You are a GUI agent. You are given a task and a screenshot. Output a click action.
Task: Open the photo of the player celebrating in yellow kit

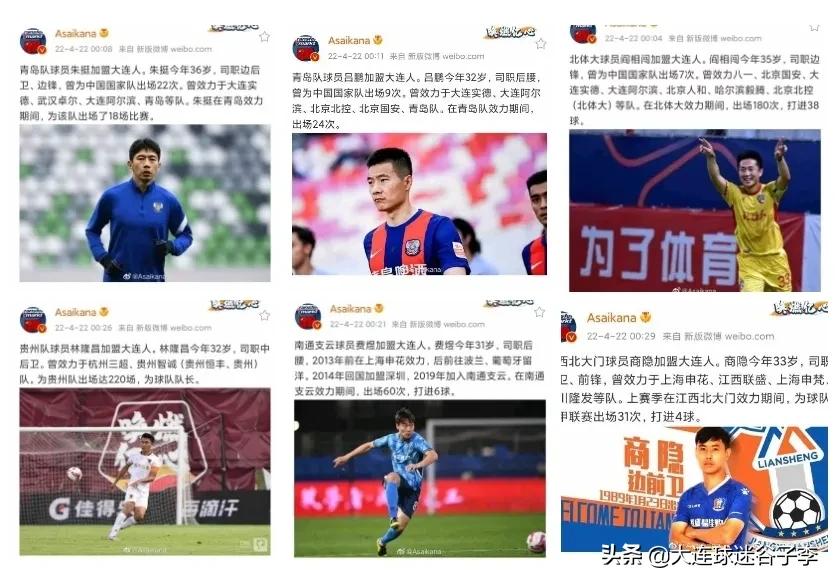(694, 211)
